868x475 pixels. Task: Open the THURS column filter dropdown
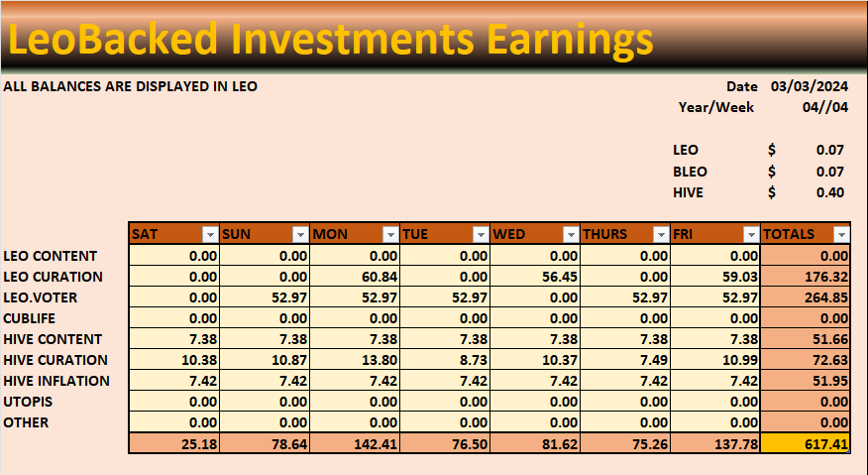point(661,234)
